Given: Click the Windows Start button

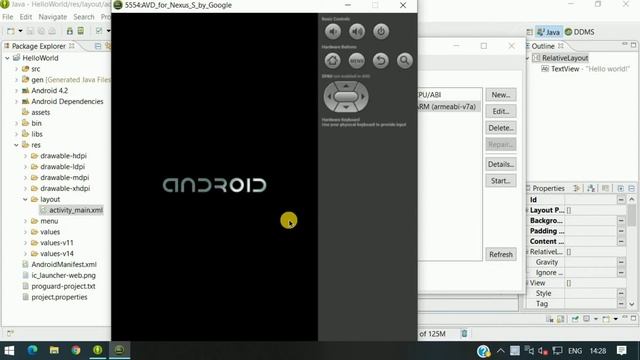Looking at the screenshot, I should (9, 350).
